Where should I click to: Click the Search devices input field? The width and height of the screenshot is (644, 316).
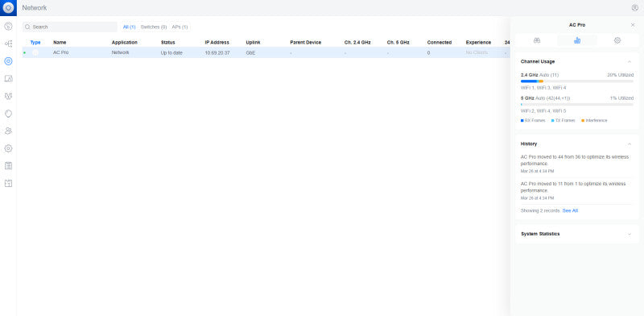point(70,27)
